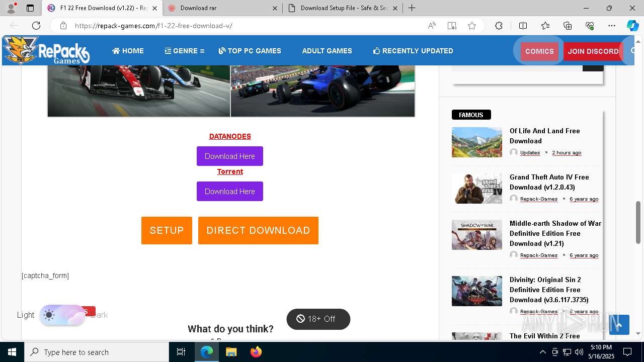Expand the GENRE menu dropdown

coord(184,51)
